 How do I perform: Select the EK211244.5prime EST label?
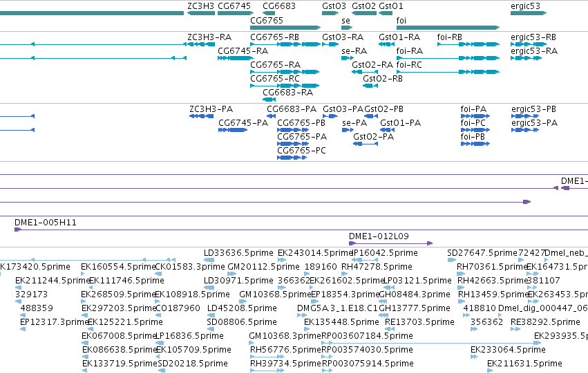pyautogui.click(x=52, y=281)
